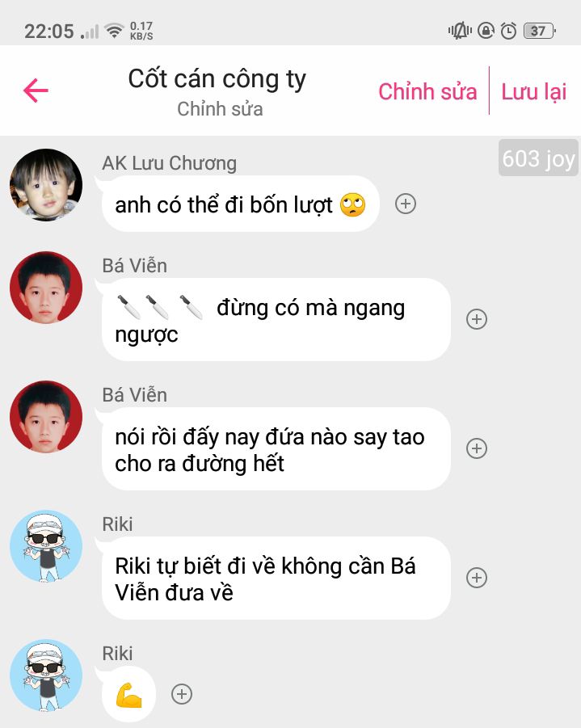
Task: Tap sender name "Bá Viễn" above knives message
Action: tap(135, 266)
